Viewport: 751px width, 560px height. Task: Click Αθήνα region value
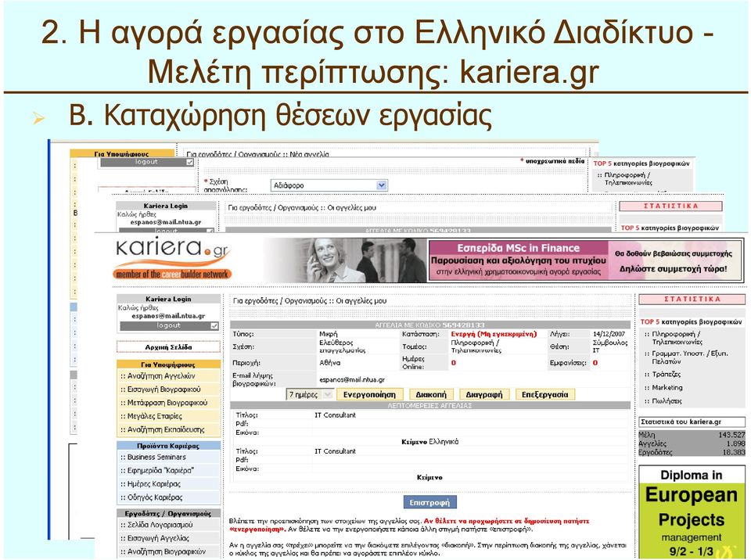tap(330, 363)
